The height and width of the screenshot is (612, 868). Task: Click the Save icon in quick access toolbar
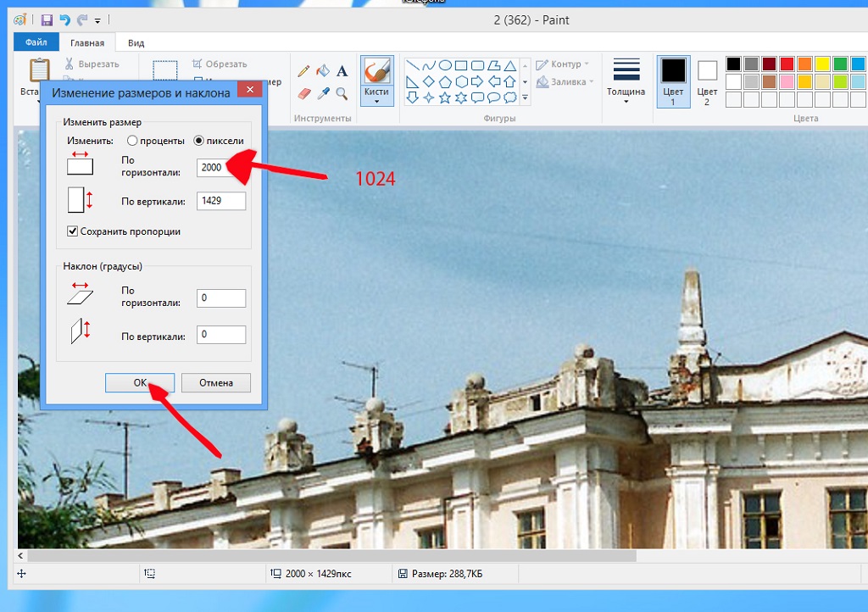pyautogui.click(x=47, y=19)
